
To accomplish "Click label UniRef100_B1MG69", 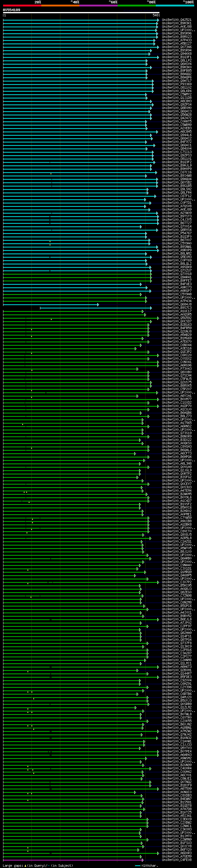I will pos(176,338).
